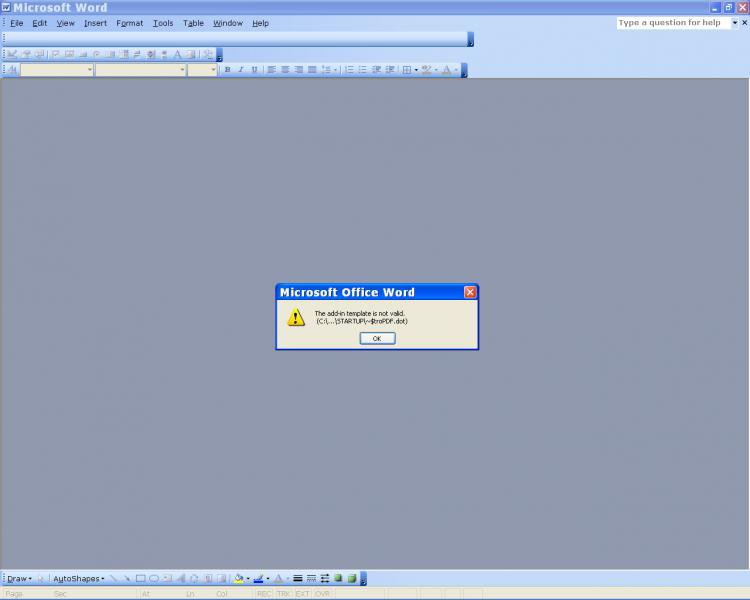Image resolution: width=750 pixels, height=600 pixels.
Task: Toggle the Numbering list button
Action: pyautogui.click(x=350, y=70)
